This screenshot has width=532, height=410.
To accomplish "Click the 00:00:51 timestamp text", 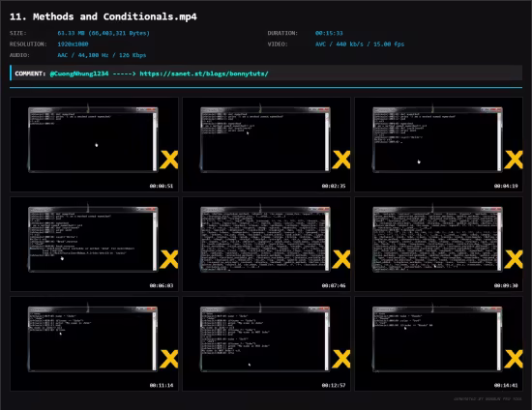I will pos(162,186).
